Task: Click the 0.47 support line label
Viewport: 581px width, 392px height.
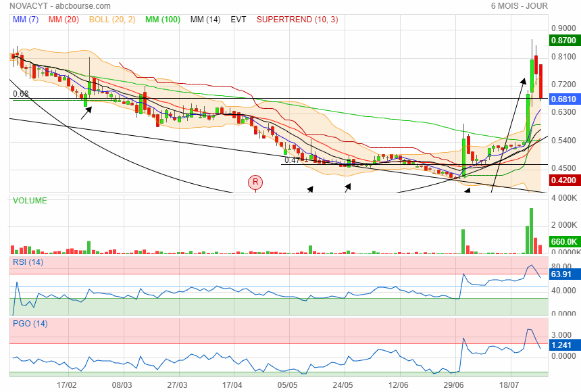Action: 292,160
